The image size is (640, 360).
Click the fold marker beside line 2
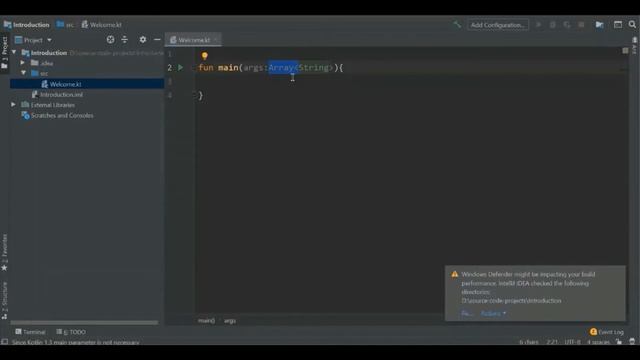pos(194,68)
